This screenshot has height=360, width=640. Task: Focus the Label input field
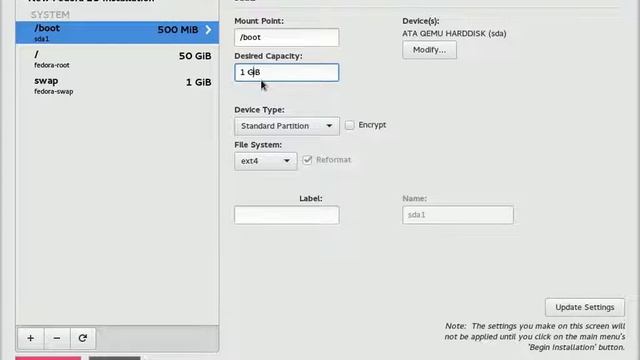click(x=287, y=215)
